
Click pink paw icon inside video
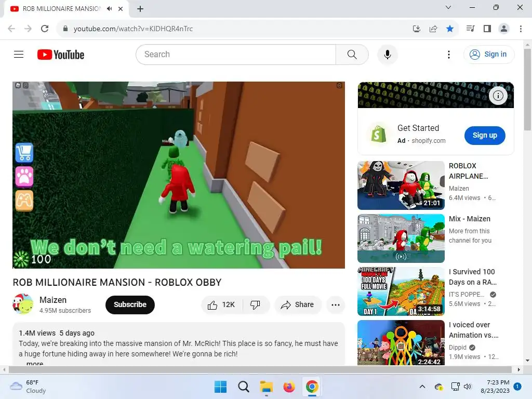tap(24, 177)
